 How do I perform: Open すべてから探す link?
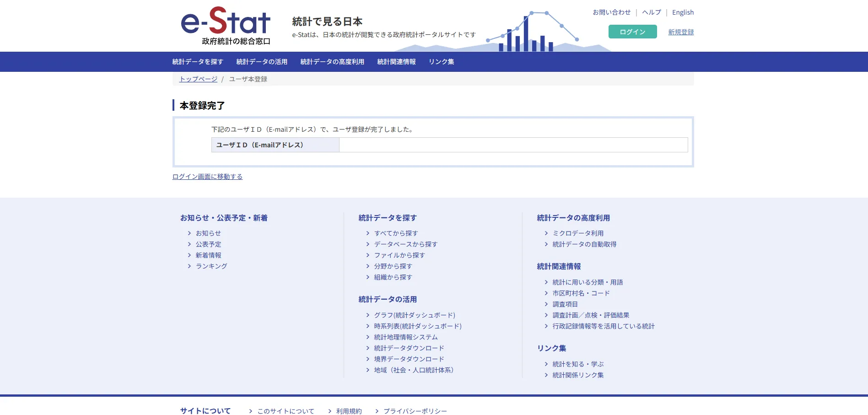coord(396,233)
